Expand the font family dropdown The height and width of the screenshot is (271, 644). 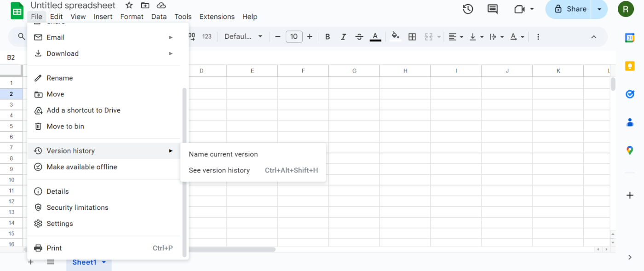243,36
